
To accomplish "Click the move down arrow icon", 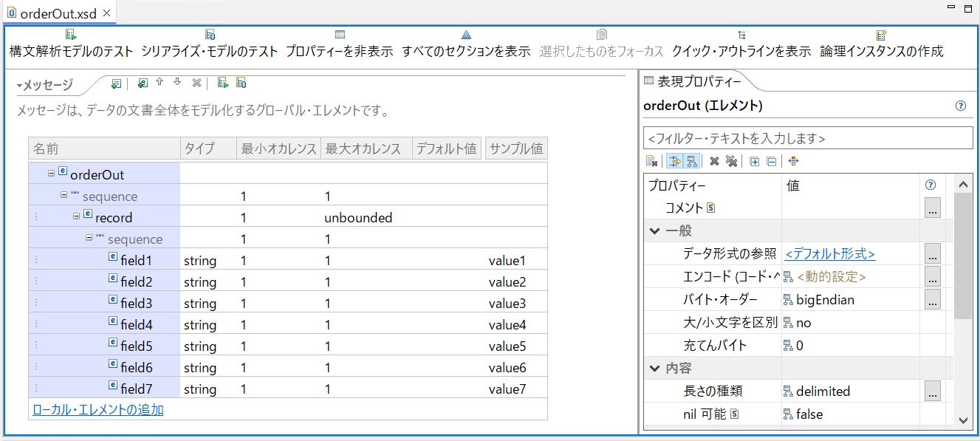I will point(177,83).
